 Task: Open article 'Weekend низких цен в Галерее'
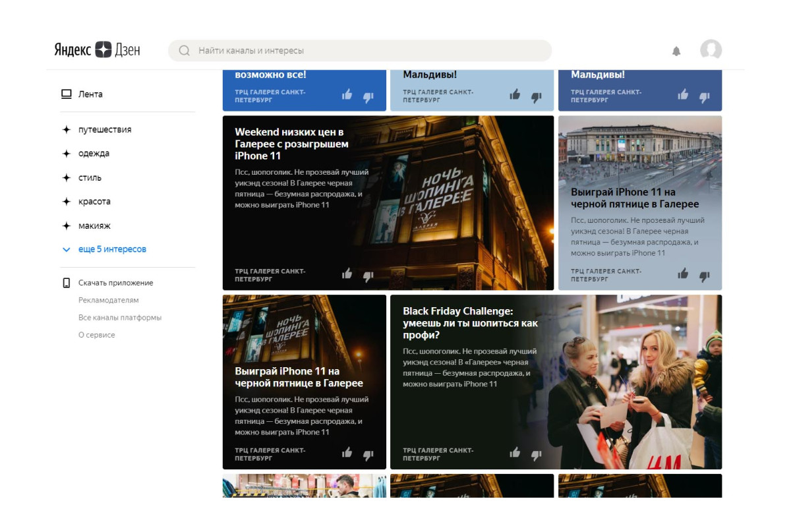coord(388,203)
